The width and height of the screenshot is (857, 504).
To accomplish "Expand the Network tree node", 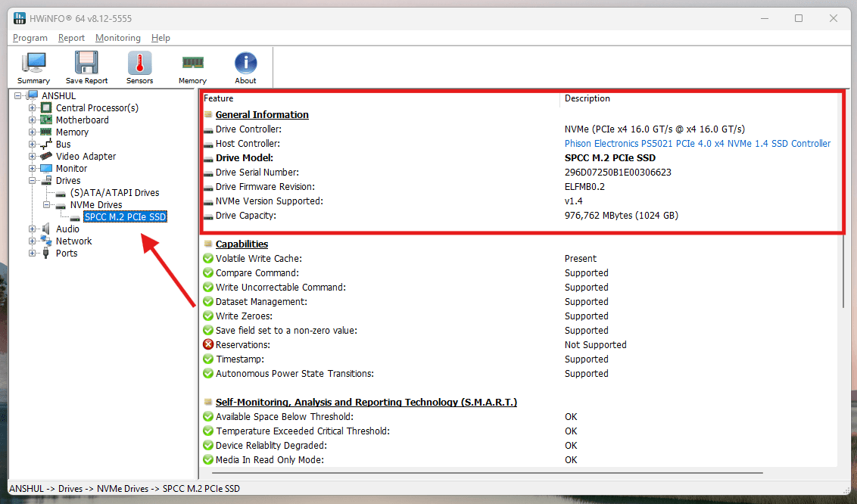I will (33, 241).
